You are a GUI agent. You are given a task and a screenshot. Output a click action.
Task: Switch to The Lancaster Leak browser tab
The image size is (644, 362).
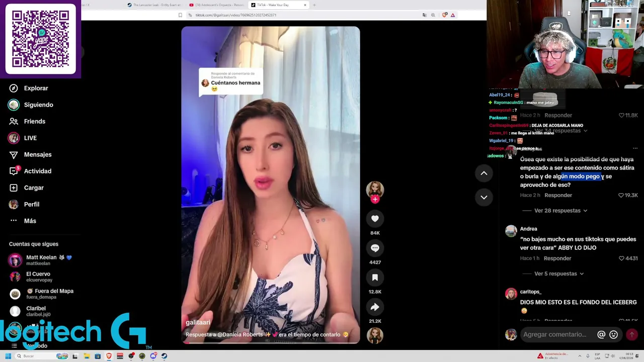coord(153,5)
